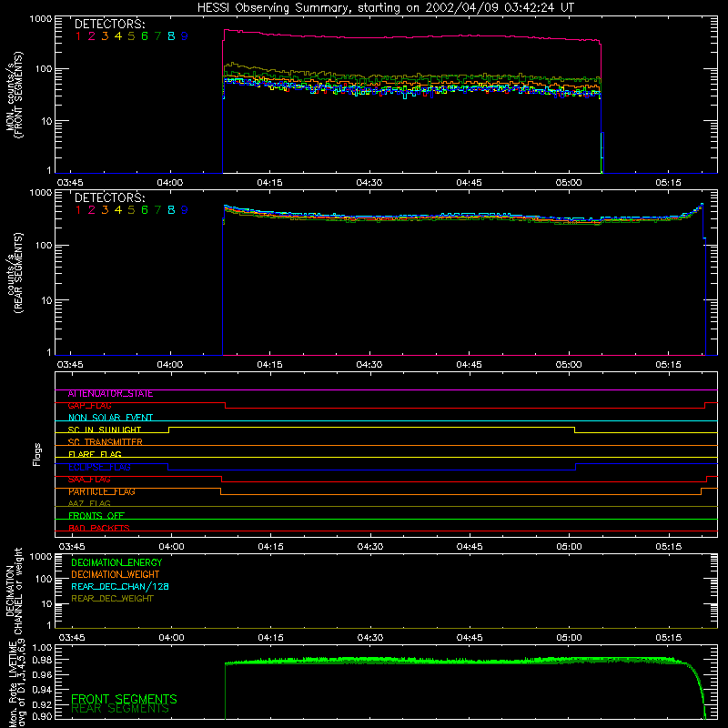
Task: Click the vertical Flags axis label
Action: point(37,454)
